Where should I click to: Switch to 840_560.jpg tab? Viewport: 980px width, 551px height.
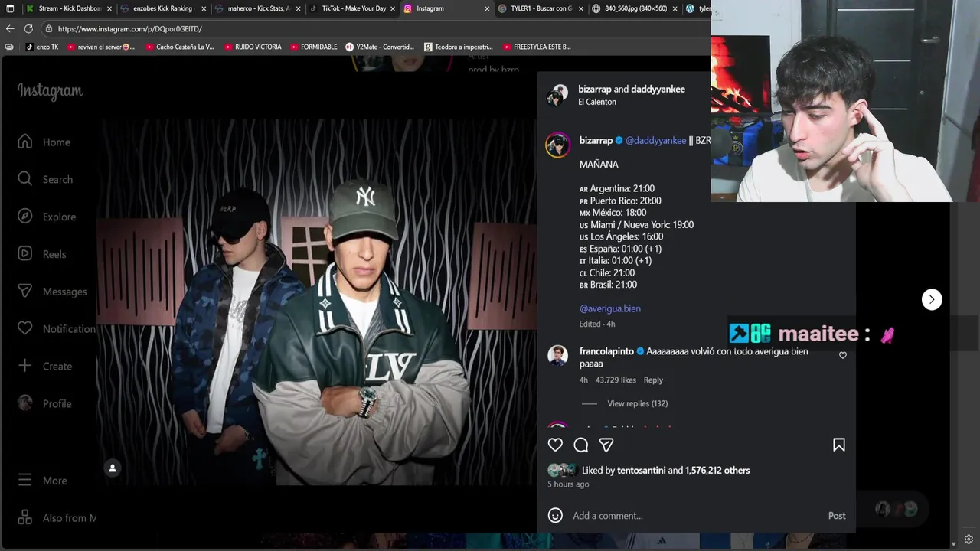(635, 8)
